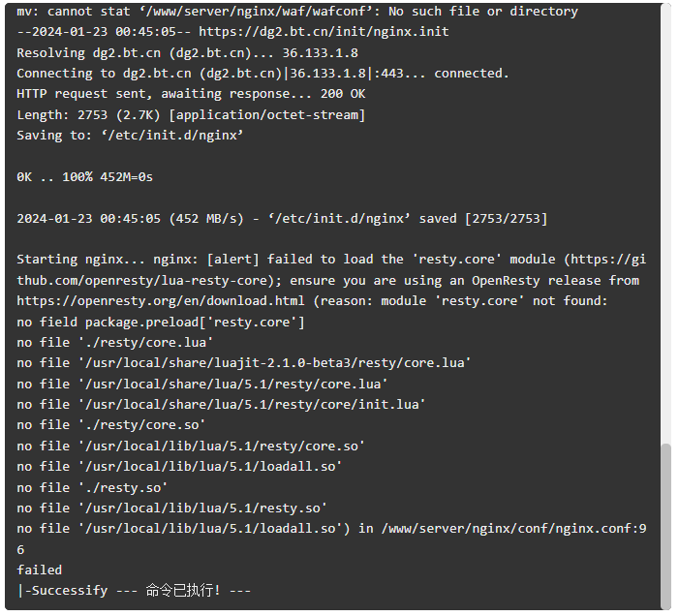Click the '0K .. 100% 452M=0s' progress line
The image size is (679, 616).
click(x=85, y=177)
